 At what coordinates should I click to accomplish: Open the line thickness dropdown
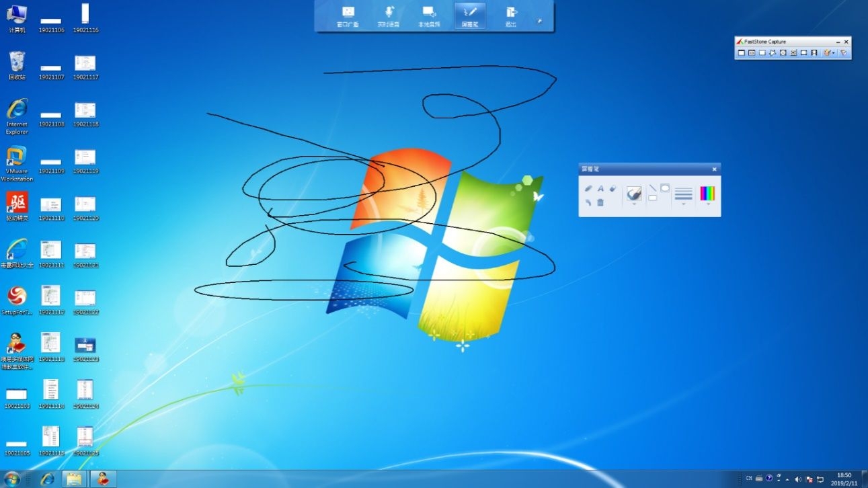[683, 204]
